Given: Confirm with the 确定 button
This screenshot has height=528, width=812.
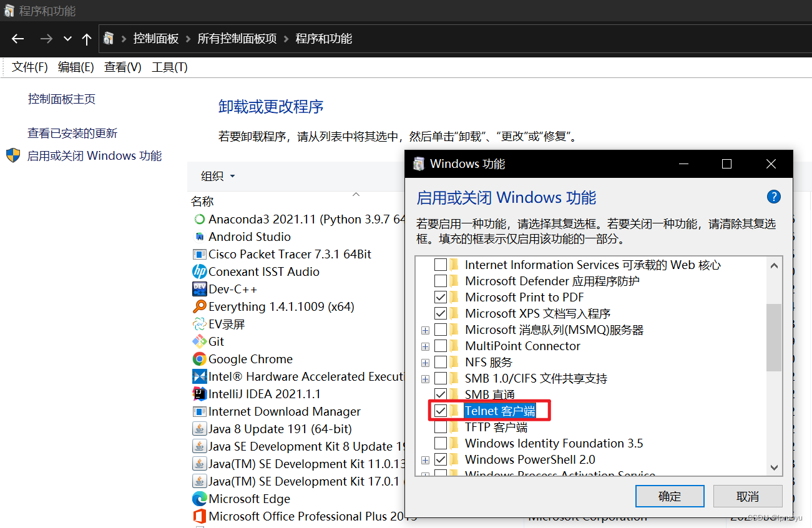Looking at the screenshot, I should pyautogui.click(x=670, y=496).
